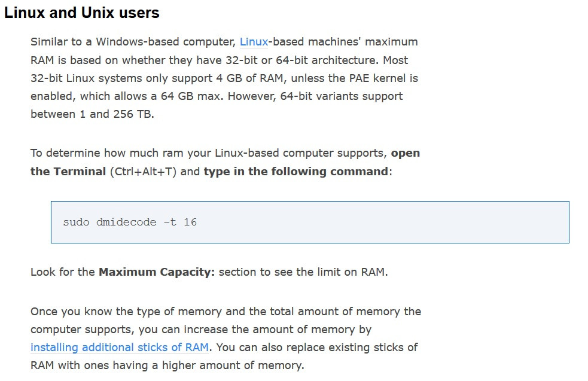Click the bold 'type in the following command' text
588x381 pixels.
[296, 172]
